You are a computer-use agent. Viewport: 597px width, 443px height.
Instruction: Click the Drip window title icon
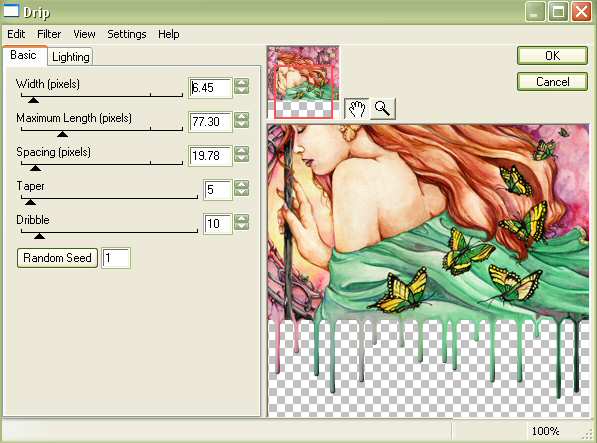11,10
